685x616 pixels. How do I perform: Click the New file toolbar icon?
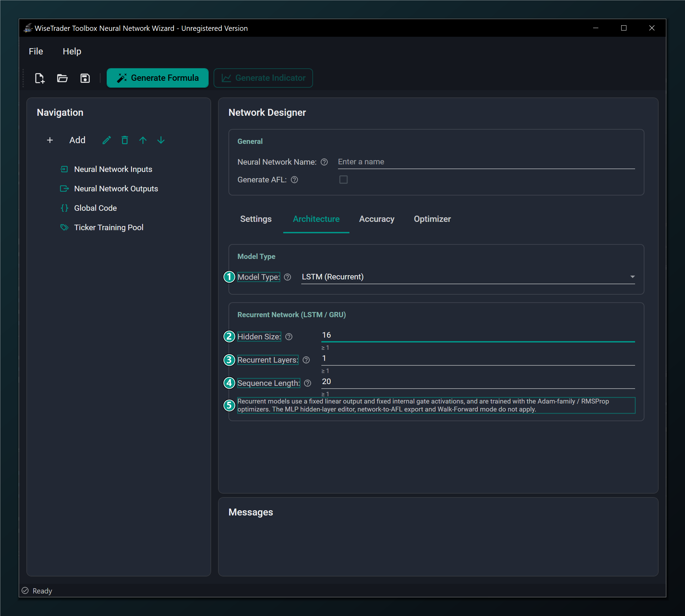coord(40,78)
